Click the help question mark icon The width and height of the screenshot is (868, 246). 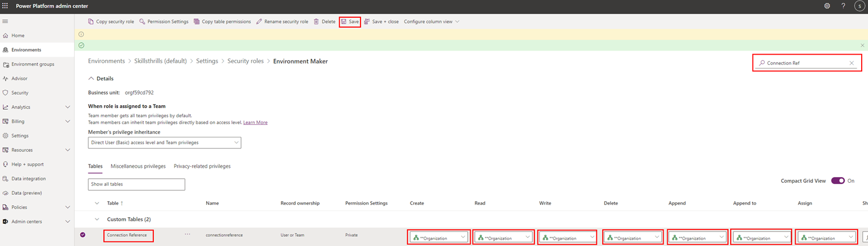843,6
